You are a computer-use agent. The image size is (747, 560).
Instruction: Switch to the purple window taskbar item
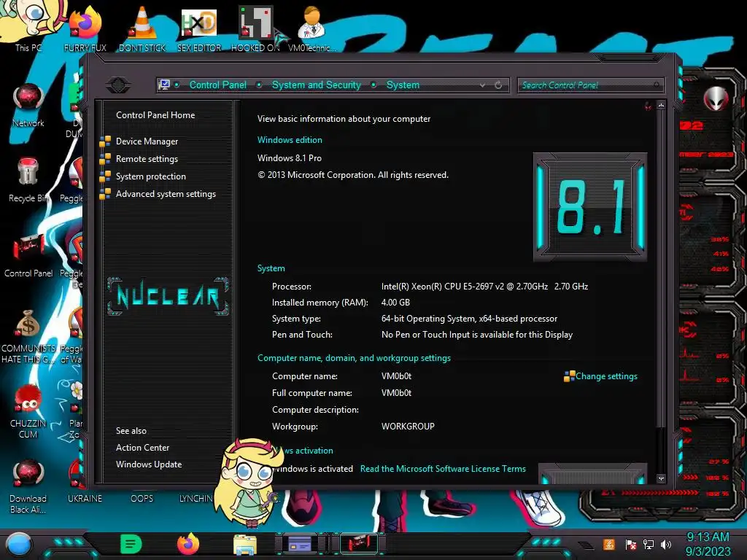[300, 544]
